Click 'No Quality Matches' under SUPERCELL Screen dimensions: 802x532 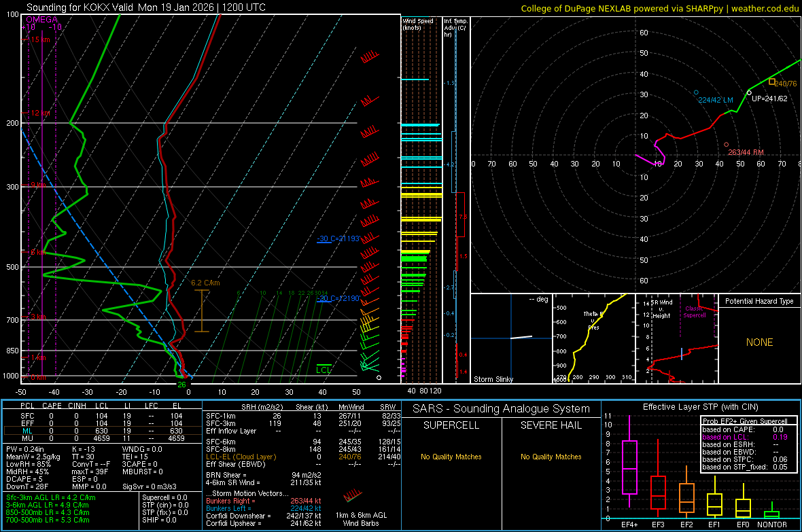[451, 457]
